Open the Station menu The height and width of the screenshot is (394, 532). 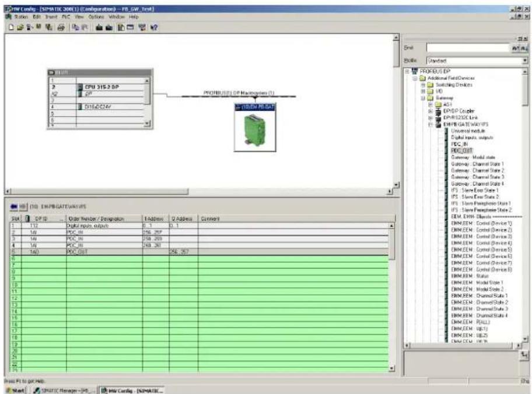21,17
